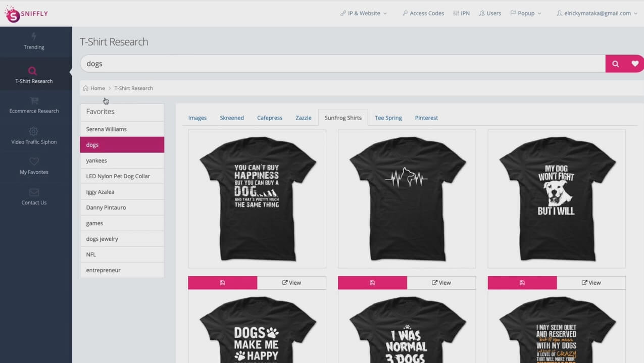Viewport: 644px width, 363px height.
Task: Select dogs in Favorites list
Action: coord(122,145)
